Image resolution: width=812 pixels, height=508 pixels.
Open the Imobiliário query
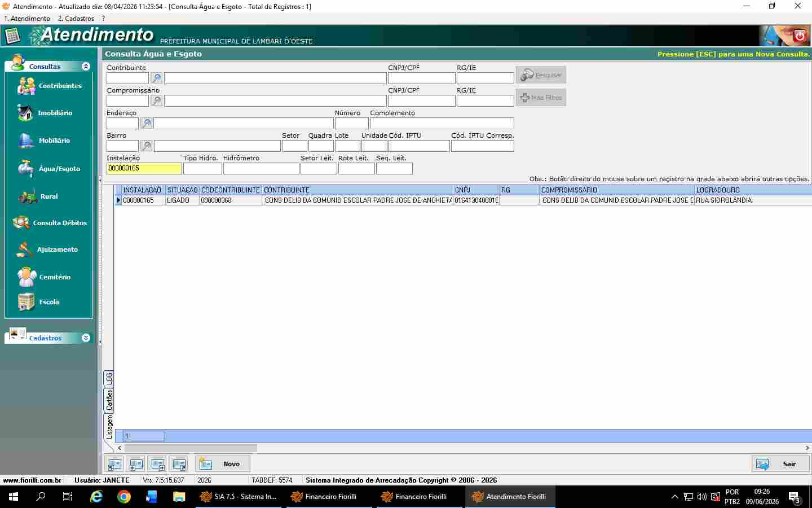(45, 113)
